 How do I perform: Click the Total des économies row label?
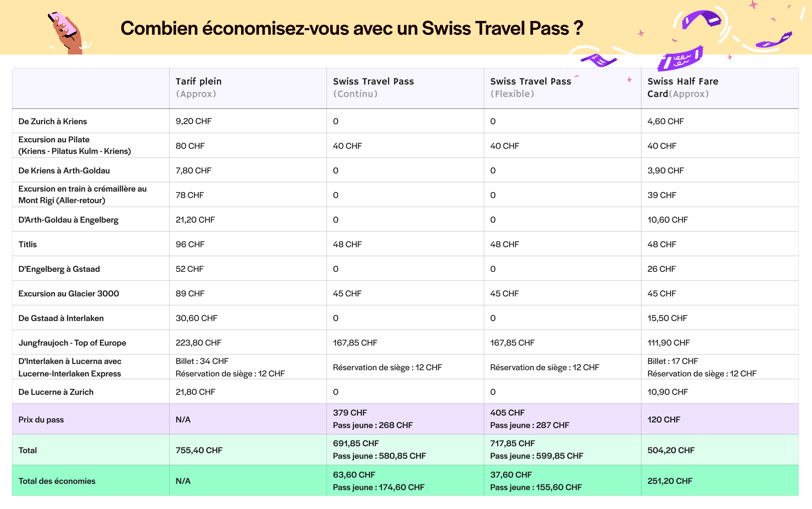point(57,481)
